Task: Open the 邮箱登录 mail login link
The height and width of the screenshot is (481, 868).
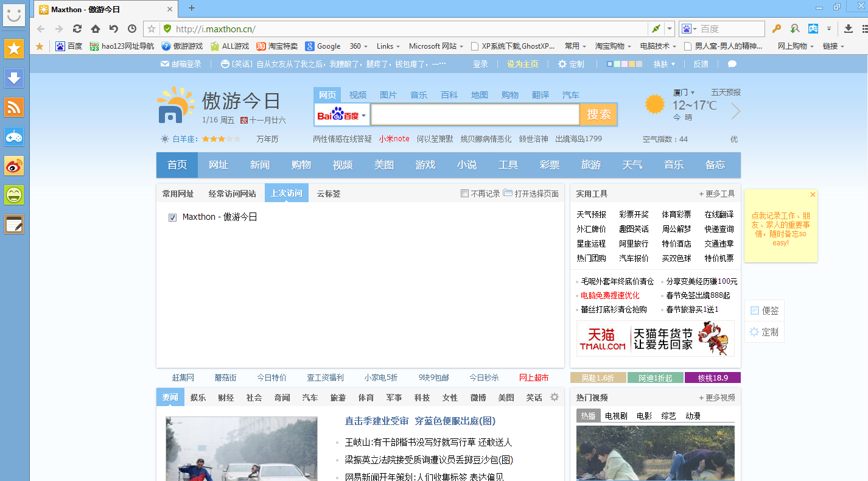Action: click(181, 64)
